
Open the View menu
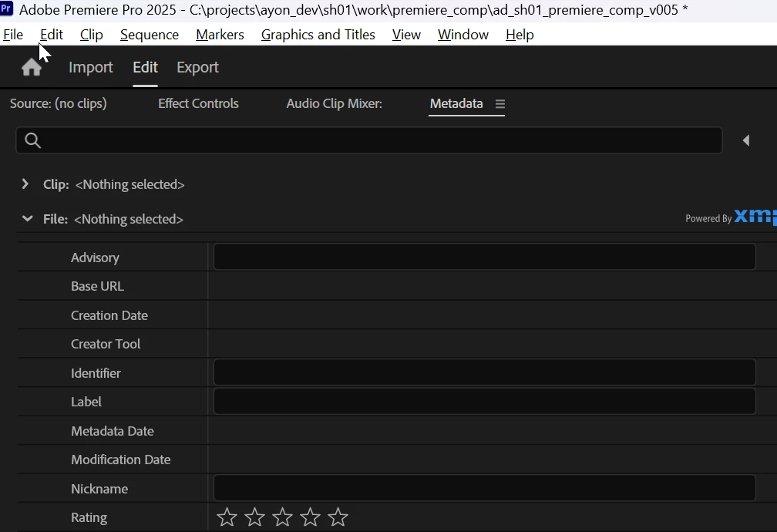coord(406,35)
